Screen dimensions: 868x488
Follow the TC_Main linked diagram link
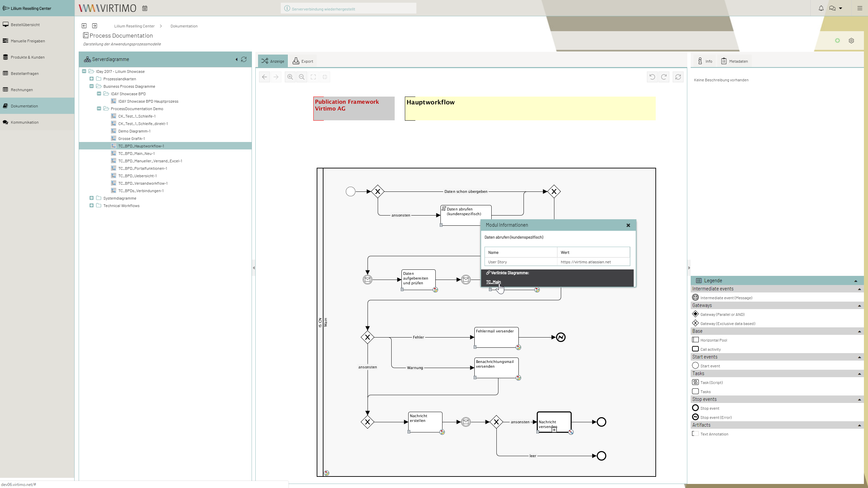pos(493,282)
